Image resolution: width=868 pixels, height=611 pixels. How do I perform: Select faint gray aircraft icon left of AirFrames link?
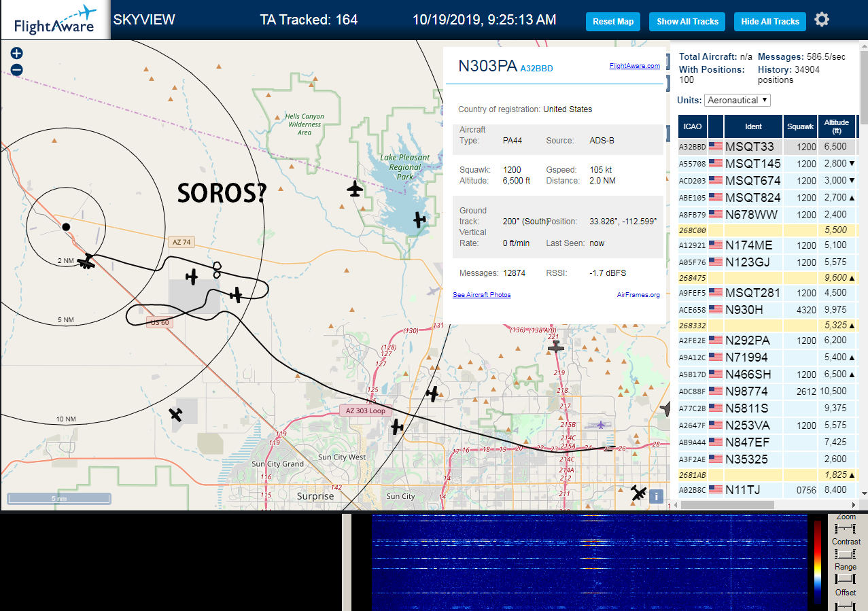(434, 291)
